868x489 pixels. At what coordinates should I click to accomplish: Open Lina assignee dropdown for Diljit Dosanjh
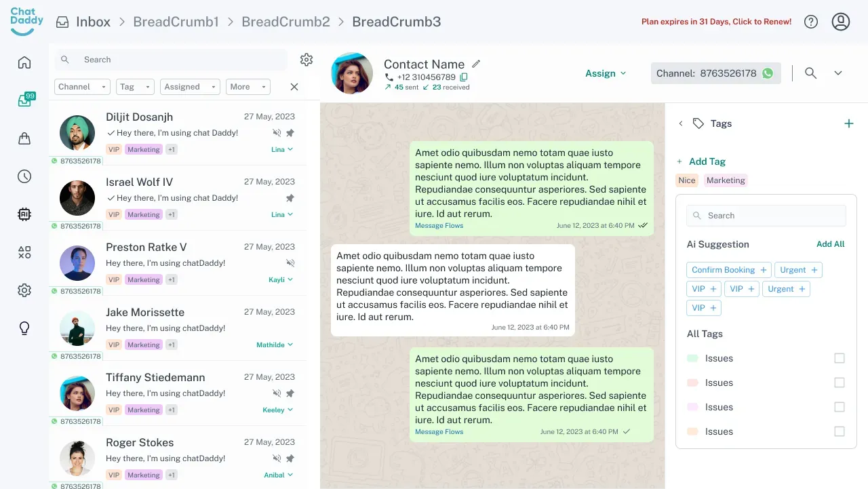click(282, 149)
